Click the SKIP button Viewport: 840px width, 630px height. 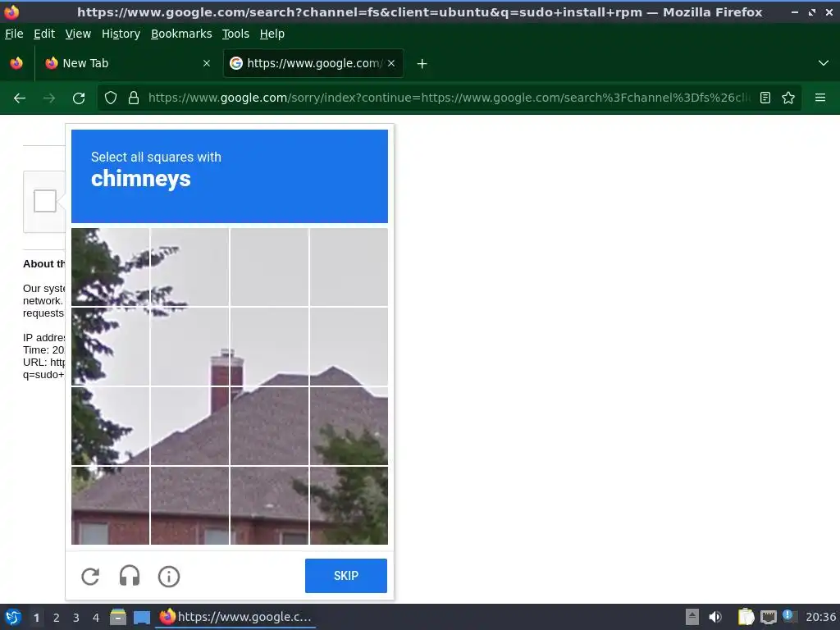[x=346, y=576]
